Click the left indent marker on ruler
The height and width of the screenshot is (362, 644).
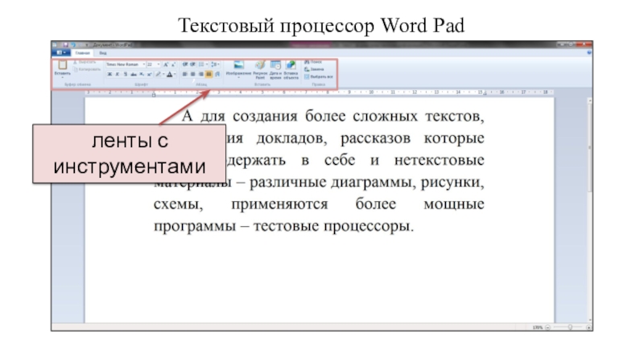pos(154,94)
